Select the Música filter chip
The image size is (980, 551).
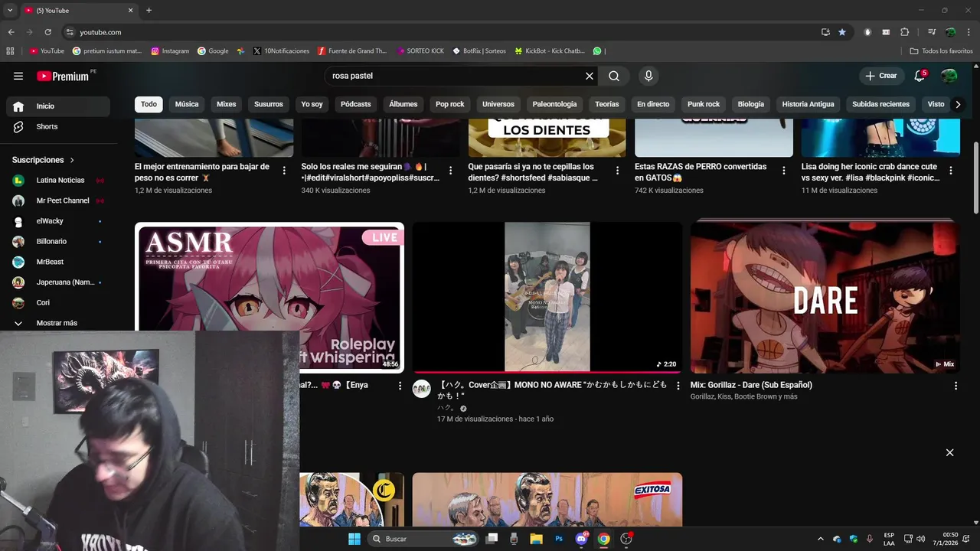click(x=187, y=104)
